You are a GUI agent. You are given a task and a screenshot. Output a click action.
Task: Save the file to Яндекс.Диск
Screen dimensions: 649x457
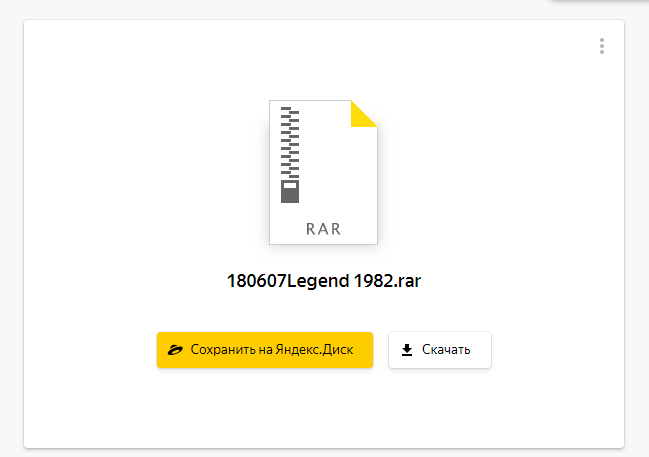[265, 350]
